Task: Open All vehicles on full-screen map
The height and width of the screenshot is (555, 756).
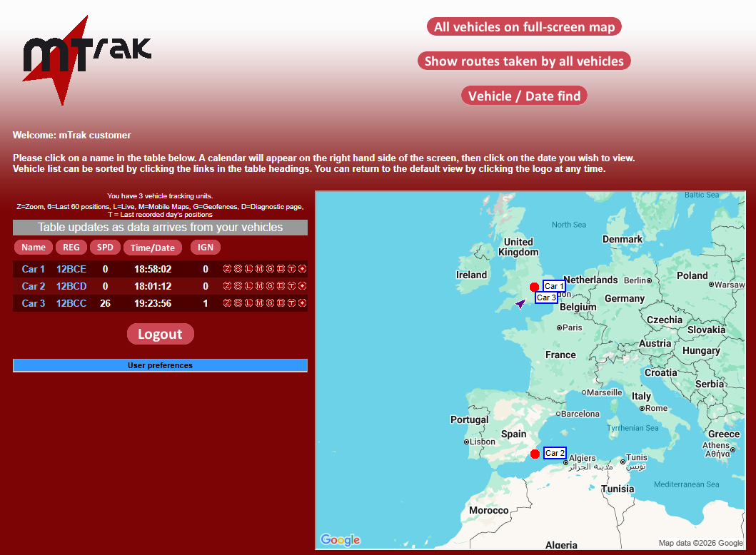Action: [x=524, y=26]
